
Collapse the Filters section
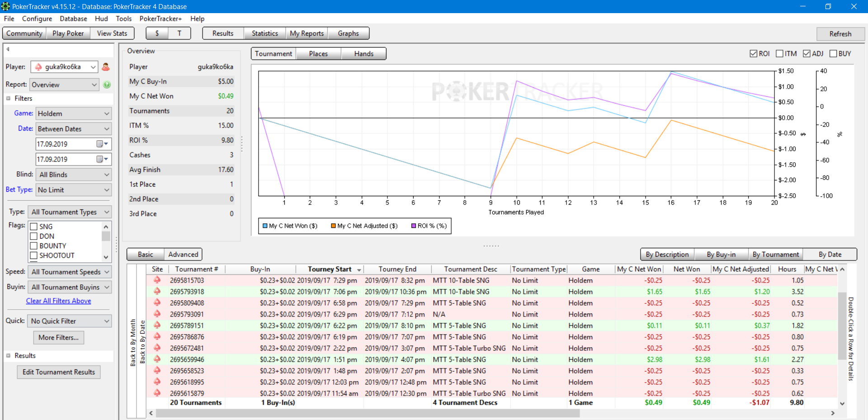(8, 99)
